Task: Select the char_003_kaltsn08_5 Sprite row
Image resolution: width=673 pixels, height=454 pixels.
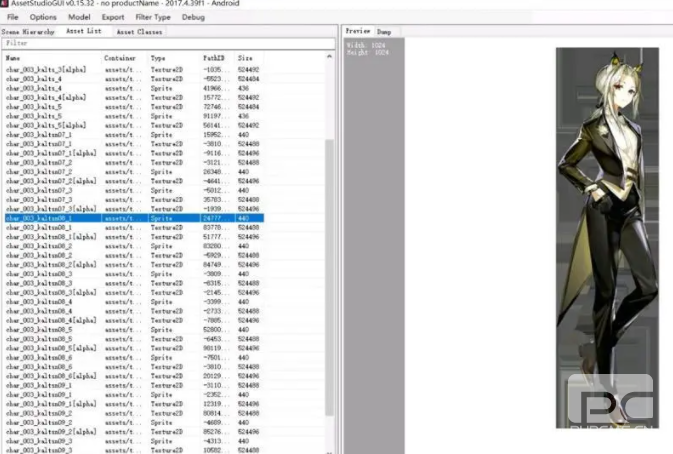Action: [134, 330]
